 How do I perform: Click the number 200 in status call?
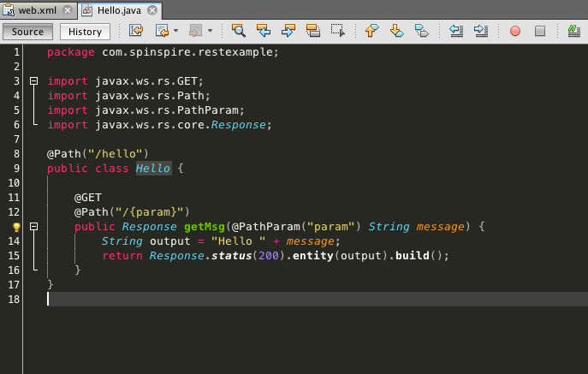point(269,255)
